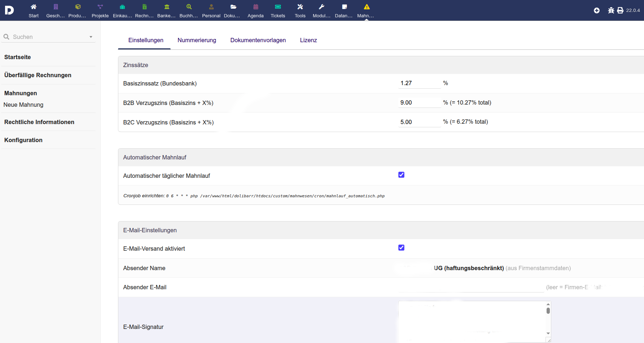The image size is (644, 343).
Task: Click the plus quick-add icon
Action: 597,10
